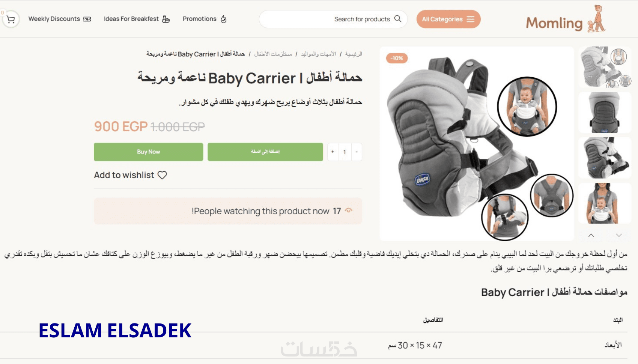Viewport: 638px width, 364px height.
Task: Click the Search for products field
Action: click(333, 19)
